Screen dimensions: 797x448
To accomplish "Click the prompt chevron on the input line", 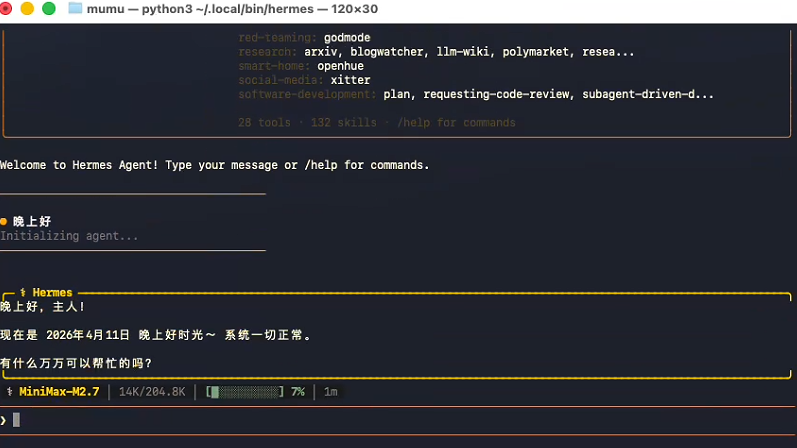I will coord(4,420).
